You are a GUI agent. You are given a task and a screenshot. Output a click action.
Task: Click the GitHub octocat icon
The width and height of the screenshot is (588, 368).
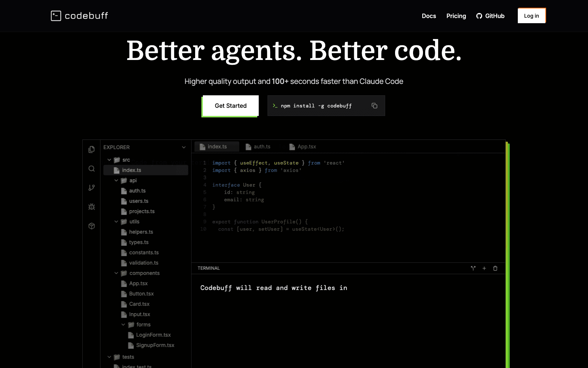point(479,16)
